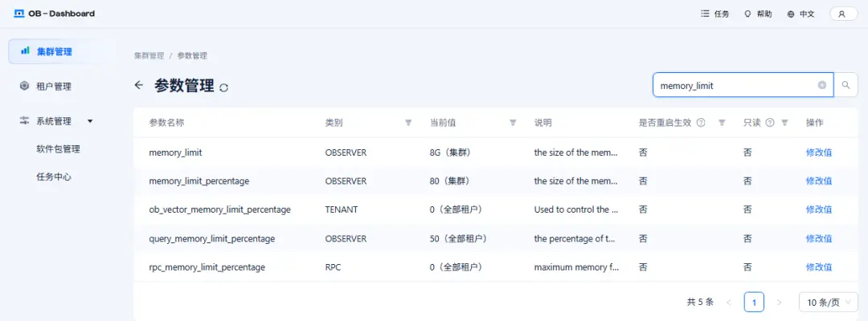This screenshot has width=868, height=321.
Task: Click the OB-Dashboard logo
Action: tap(55, 14)
